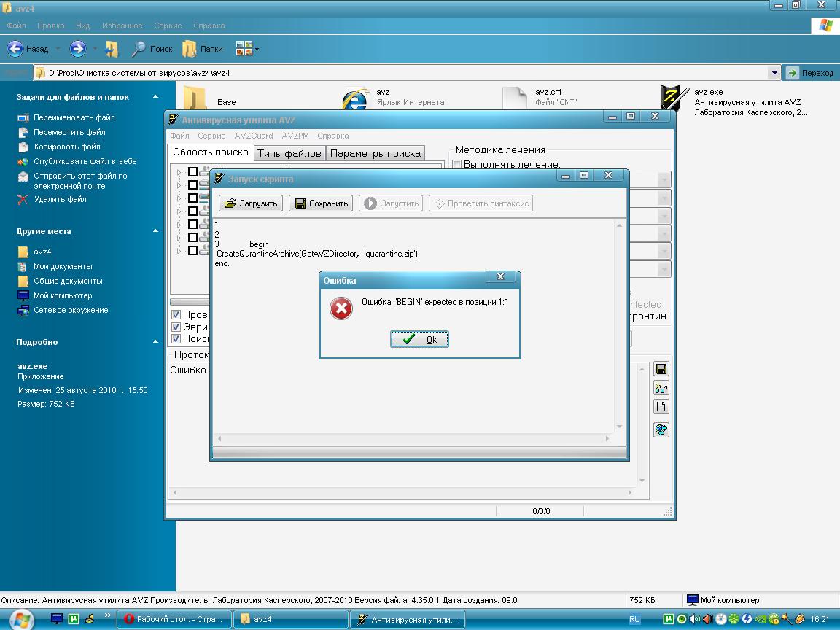Open Поиск search in Explorer toolbar

tap(152, 49)
